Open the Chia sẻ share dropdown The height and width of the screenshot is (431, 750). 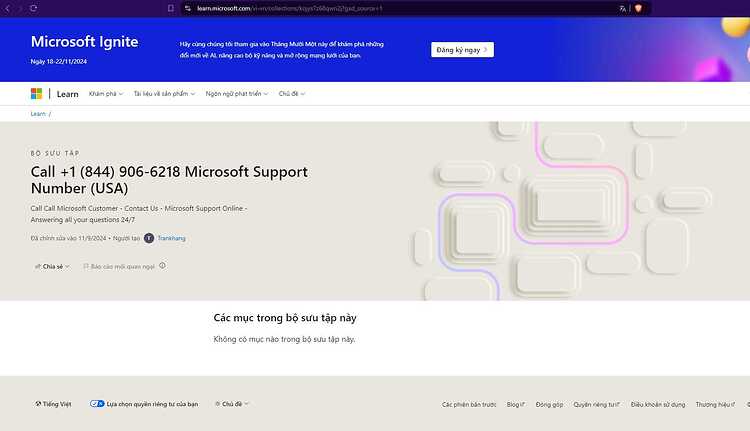point(52,266)
